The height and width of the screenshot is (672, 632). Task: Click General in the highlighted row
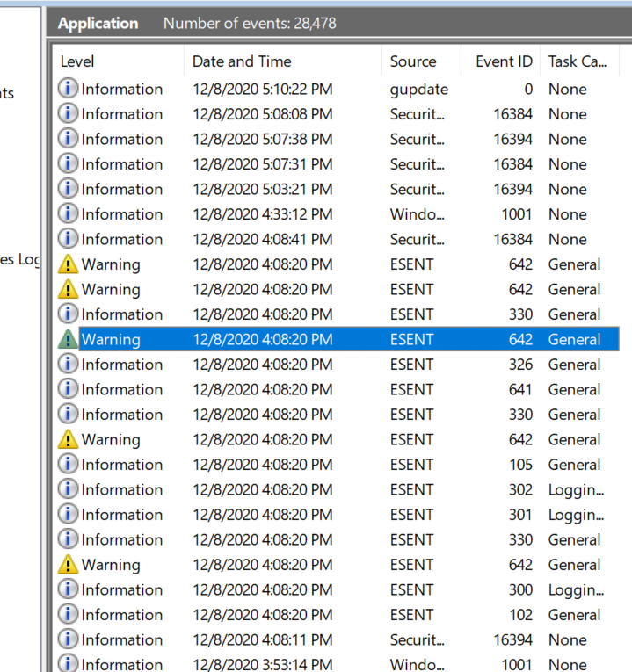click(x=574, y=339)
